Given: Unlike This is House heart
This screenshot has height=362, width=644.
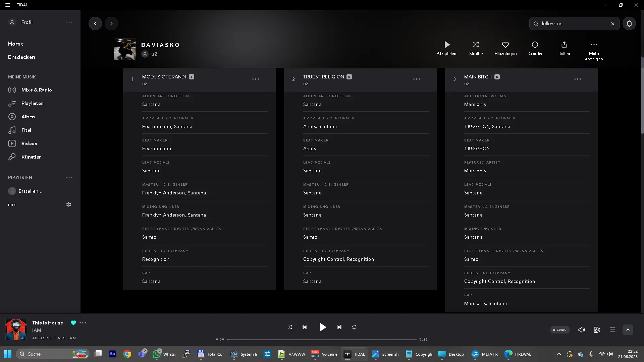Looking at the screenshot, I should coord(73,323).
